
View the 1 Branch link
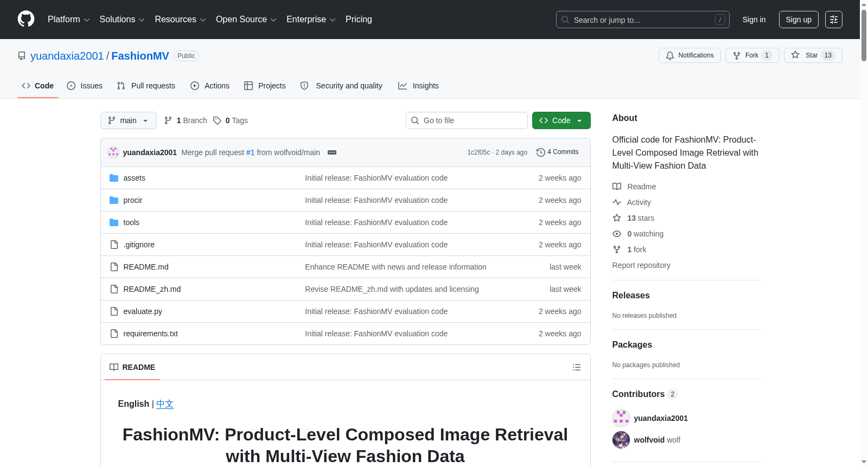(x=186, y=120)
